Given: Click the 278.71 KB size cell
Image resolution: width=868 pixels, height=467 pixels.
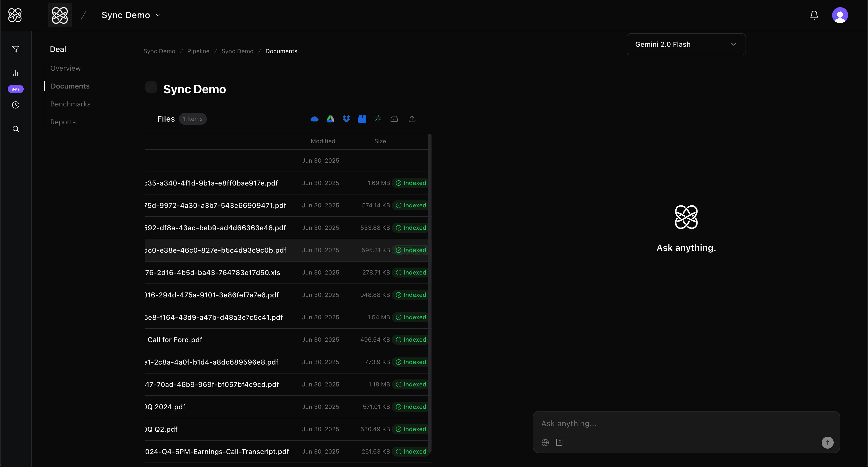Looking at the screenshot, I should (x=376, y=272).
